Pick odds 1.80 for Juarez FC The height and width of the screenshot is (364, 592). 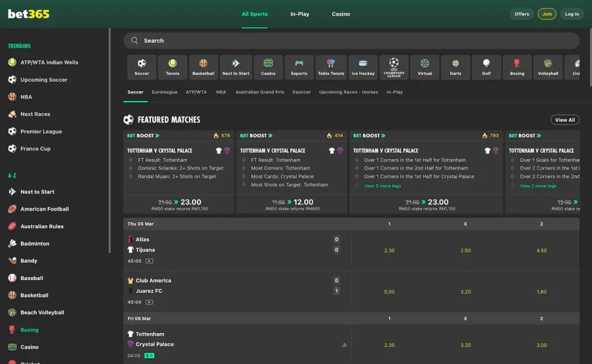[x=541, y=292]
